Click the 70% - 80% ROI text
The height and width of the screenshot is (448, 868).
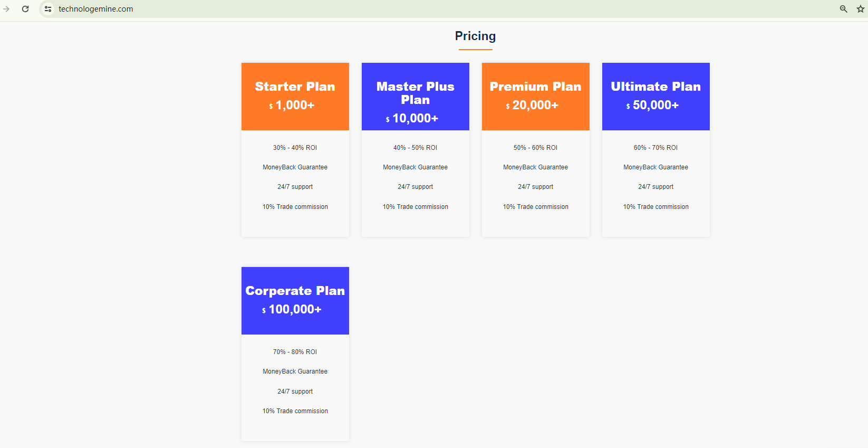pyautogui.click(x=295, y=352)
